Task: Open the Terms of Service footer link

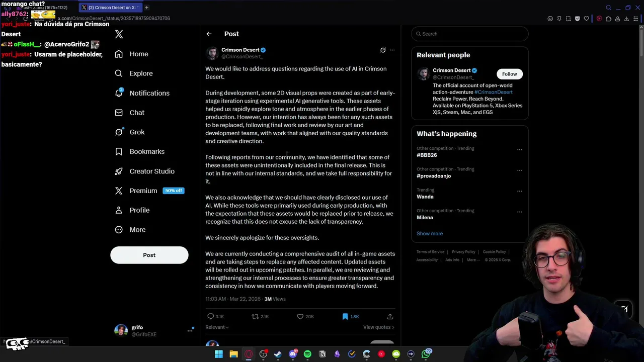Action: point(430,252)
